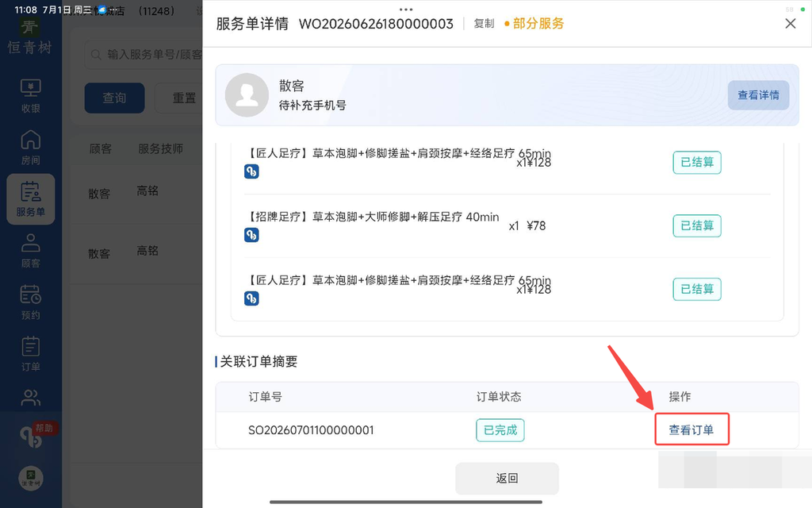The image size is (812, 508).
Task: Open the 房间 rooms sidebar icon
Action: 31,147
